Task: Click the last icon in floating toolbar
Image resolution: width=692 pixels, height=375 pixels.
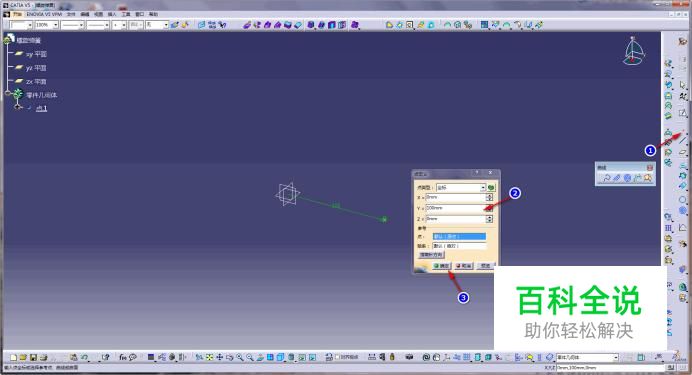Action: point(647,178)
